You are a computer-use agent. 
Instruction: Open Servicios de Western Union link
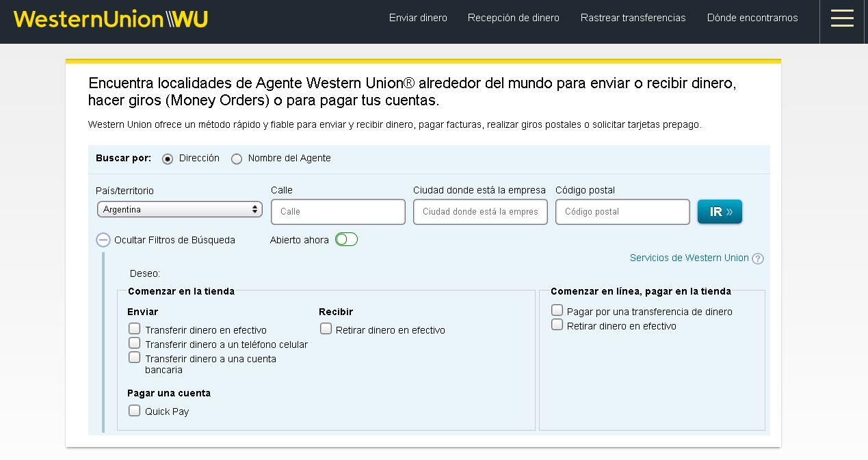(689, 258)
